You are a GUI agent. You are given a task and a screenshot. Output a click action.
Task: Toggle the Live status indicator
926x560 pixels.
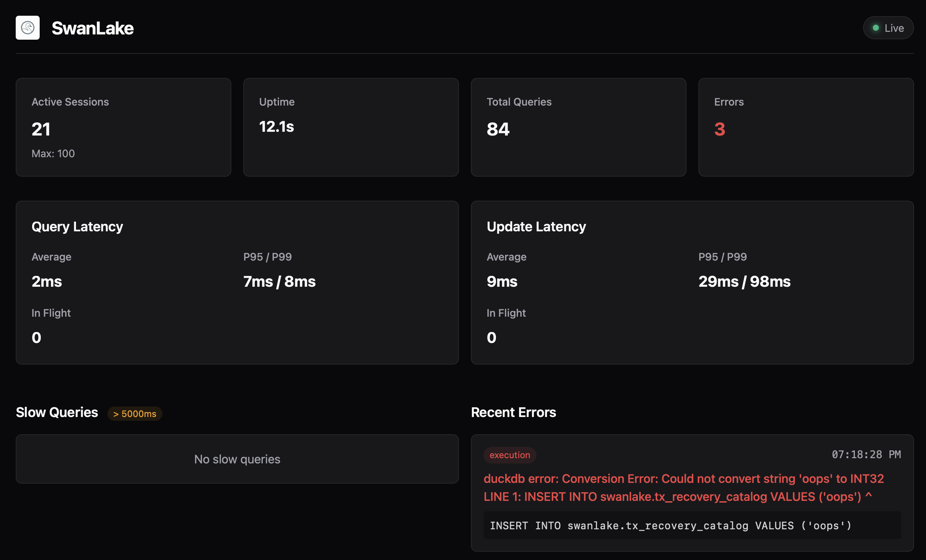click(x=888, y=27)
